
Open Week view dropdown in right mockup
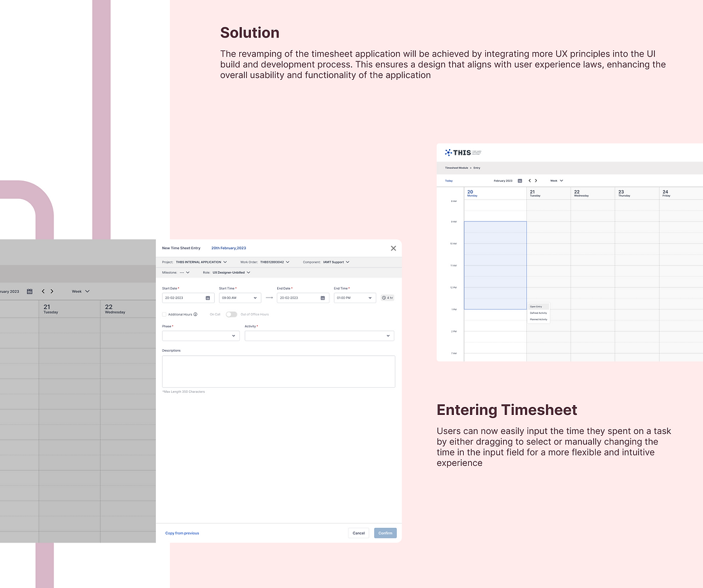click(556, 180)
